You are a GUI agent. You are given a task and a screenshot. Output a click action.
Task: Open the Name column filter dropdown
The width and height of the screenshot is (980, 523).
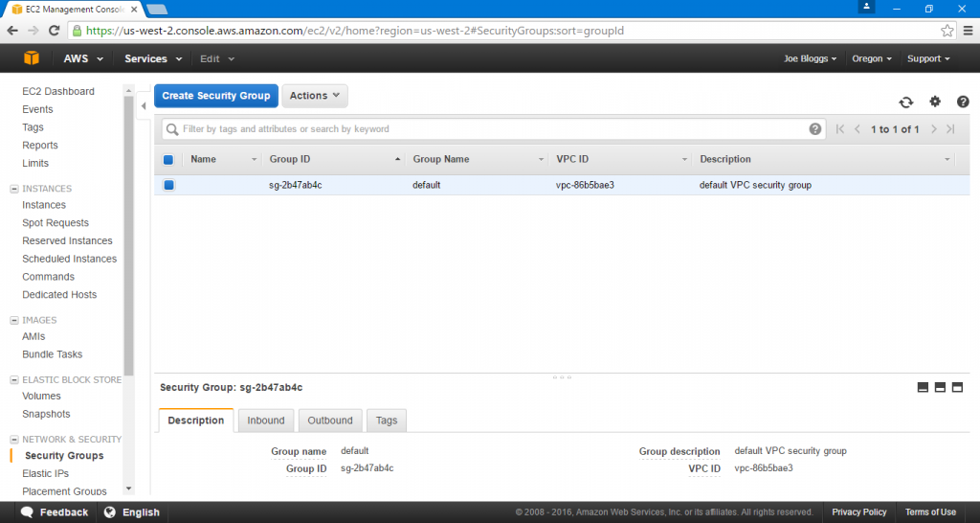pyautogui.click(x=254, y=160)
